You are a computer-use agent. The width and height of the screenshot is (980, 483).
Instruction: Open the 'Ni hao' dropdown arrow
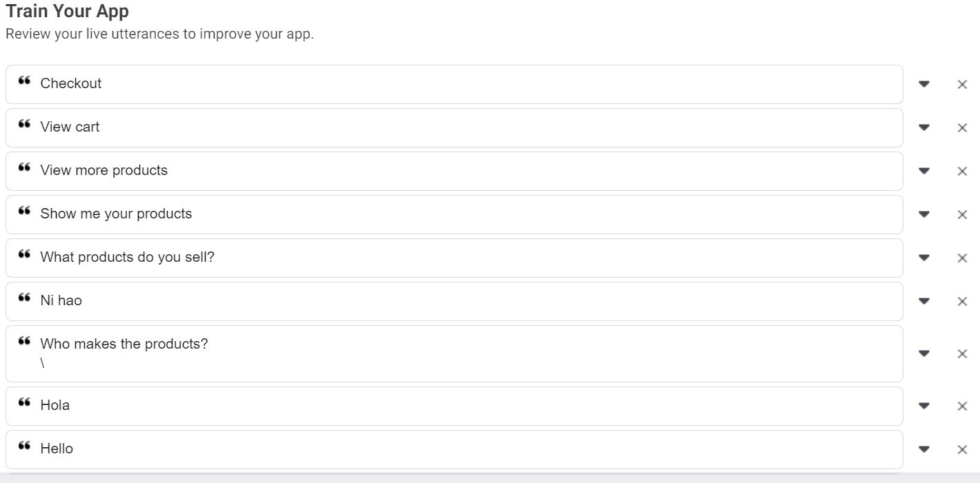tap(924, 301)
